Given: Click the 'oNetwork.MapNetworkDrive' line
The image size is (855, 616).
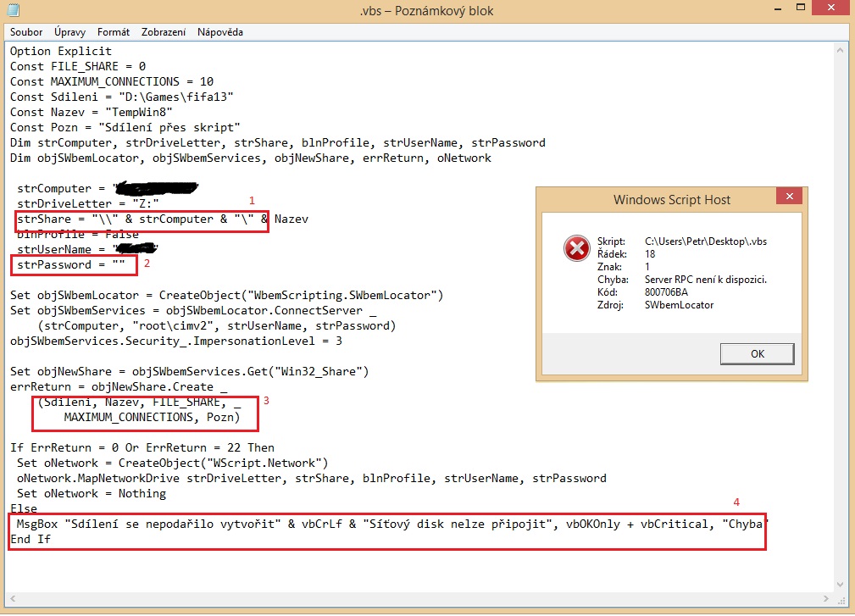Looking at the screenshot, I should click(x=311, y=479).
